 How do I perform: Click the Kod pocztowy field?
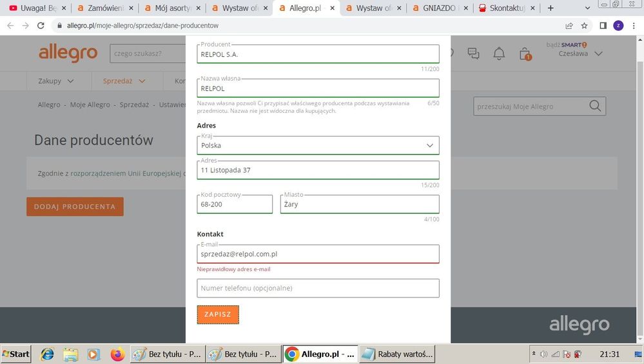tap(235, 204)
